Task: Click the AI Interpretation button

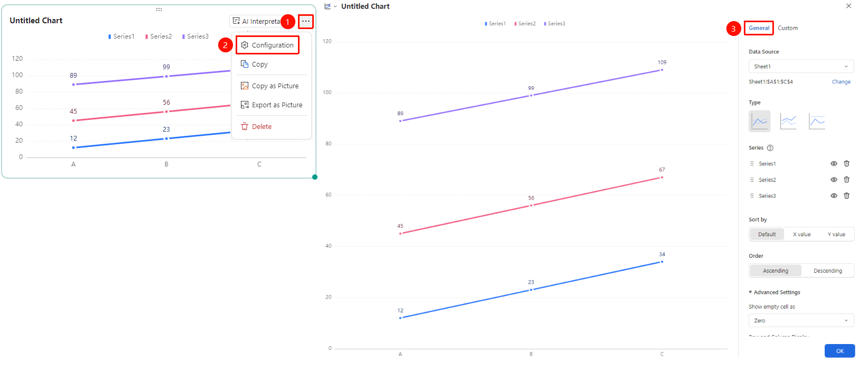Action: coord(257,21)
